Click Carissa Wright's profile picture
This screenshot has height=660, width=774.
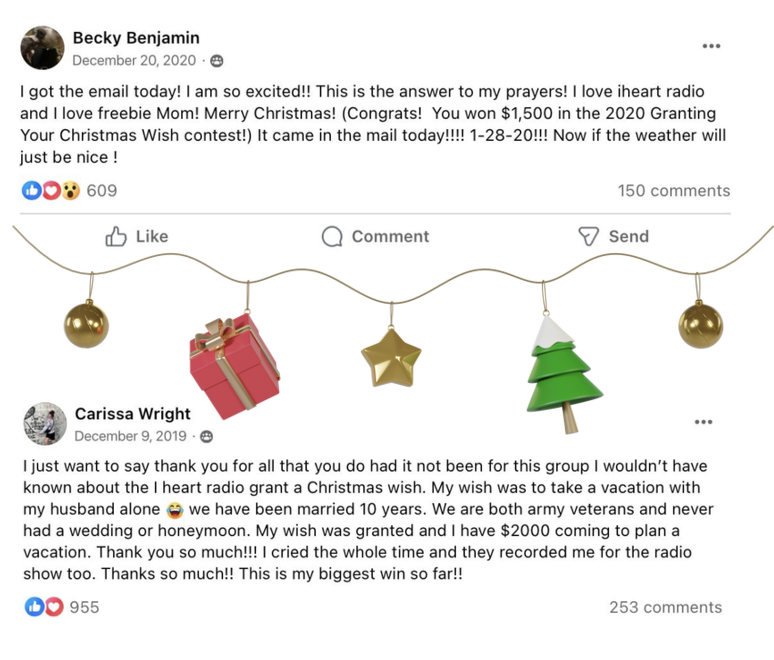[x=45, y=423]
